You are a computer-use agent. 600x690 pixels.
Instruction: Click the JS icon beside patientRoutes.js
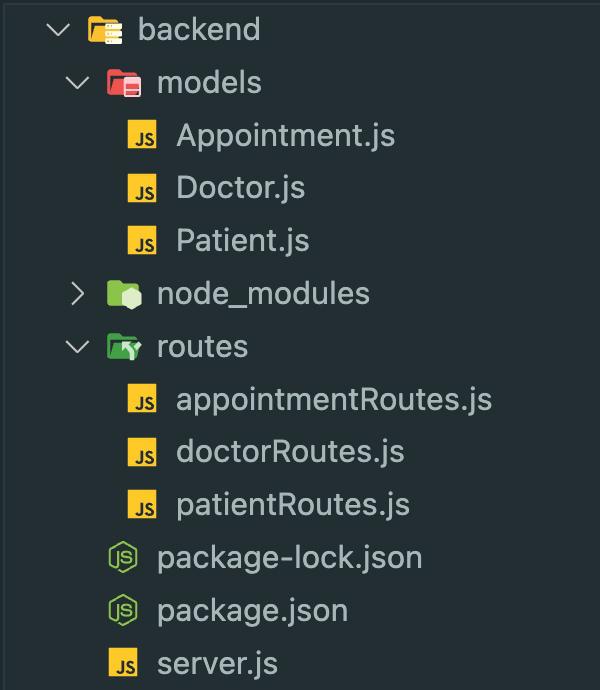(143, 506)
